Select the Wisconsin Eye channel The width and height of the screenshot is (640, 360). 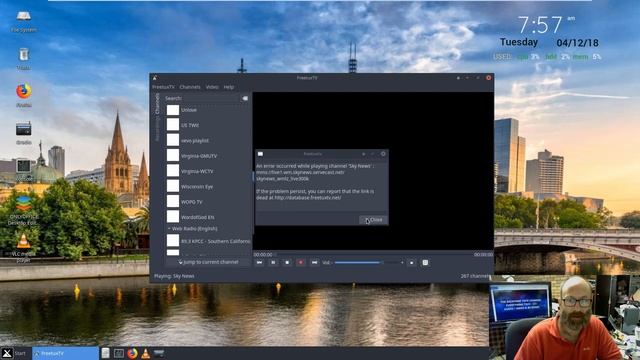click(208, 187)
